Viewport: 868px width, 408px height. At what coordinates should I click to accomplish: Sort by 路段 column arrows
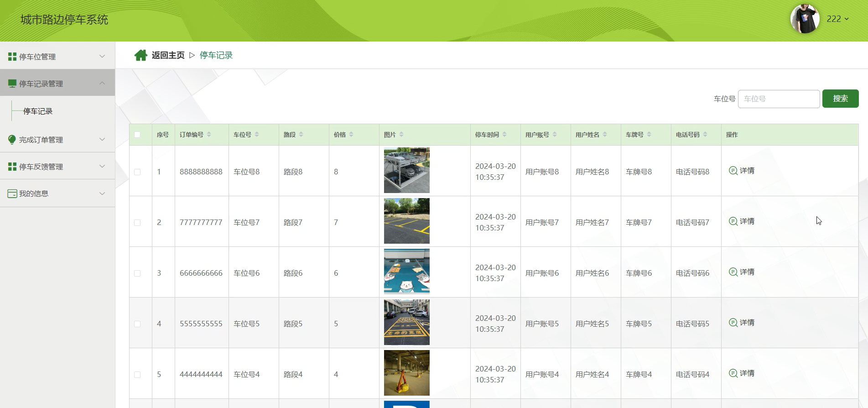coord(301,135)
